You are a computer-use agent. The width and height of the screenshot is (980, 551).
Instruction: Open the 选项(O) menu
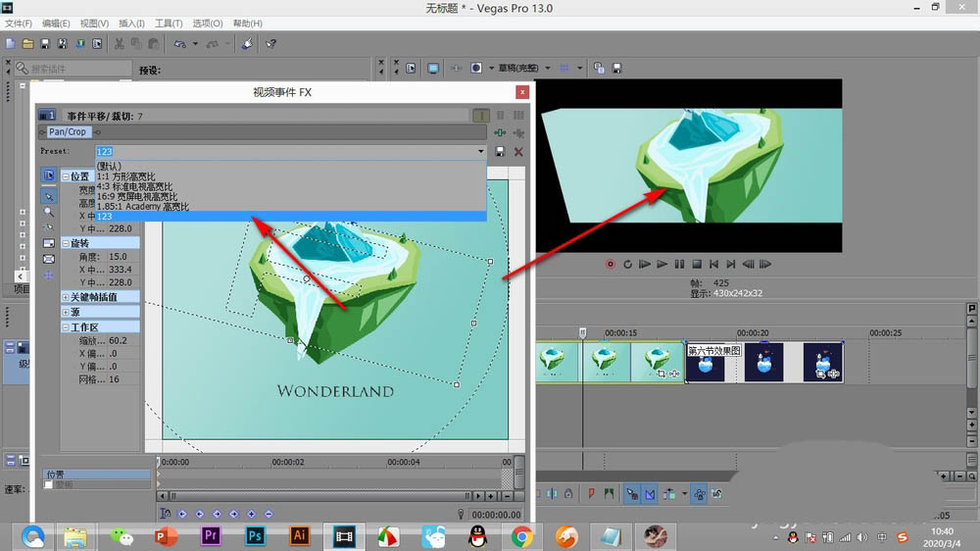208,24
